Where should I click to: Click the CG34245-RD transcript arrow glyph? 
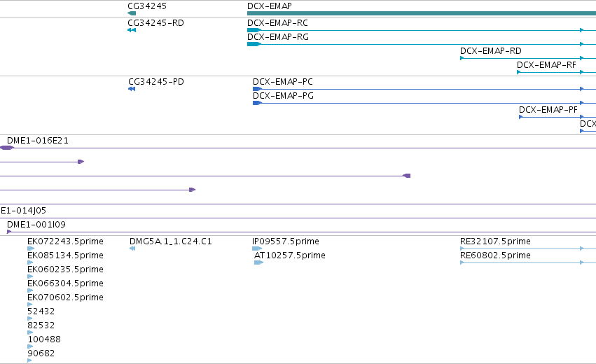[132, 30]
